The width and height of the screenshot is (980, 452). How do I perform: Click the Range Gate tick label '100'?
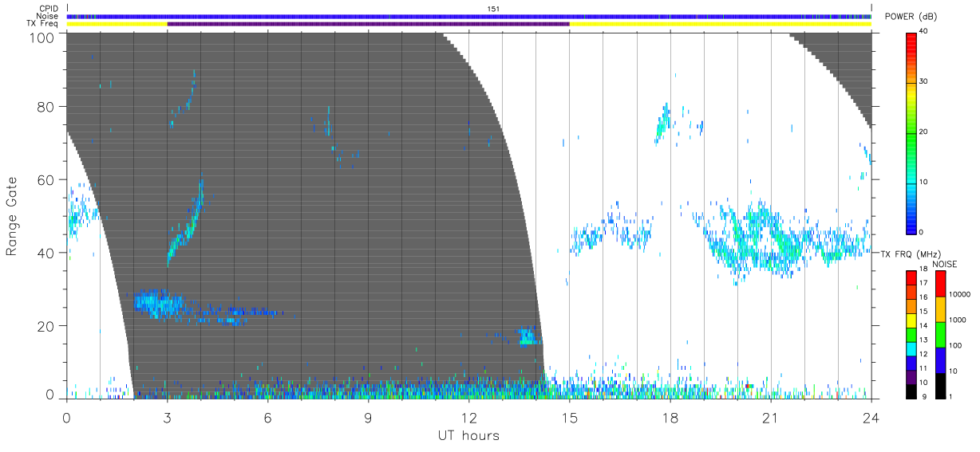(43, 37)
